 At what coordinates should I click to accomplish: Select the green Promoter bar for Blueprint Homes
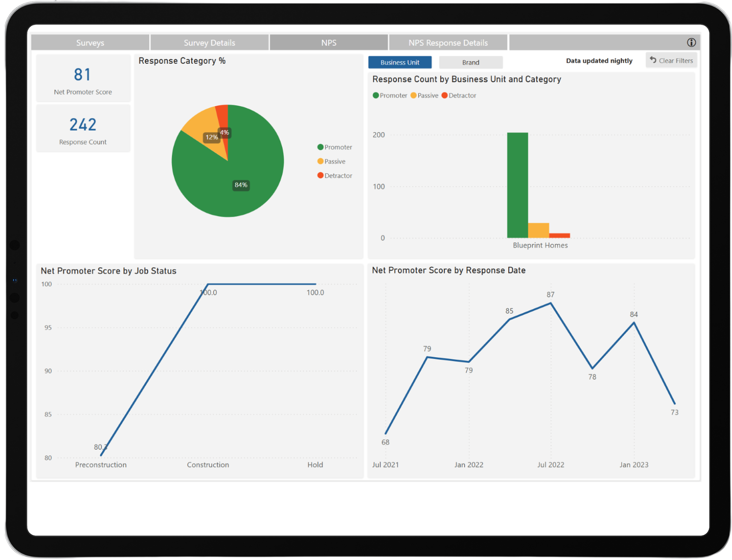tap(517, 184)
